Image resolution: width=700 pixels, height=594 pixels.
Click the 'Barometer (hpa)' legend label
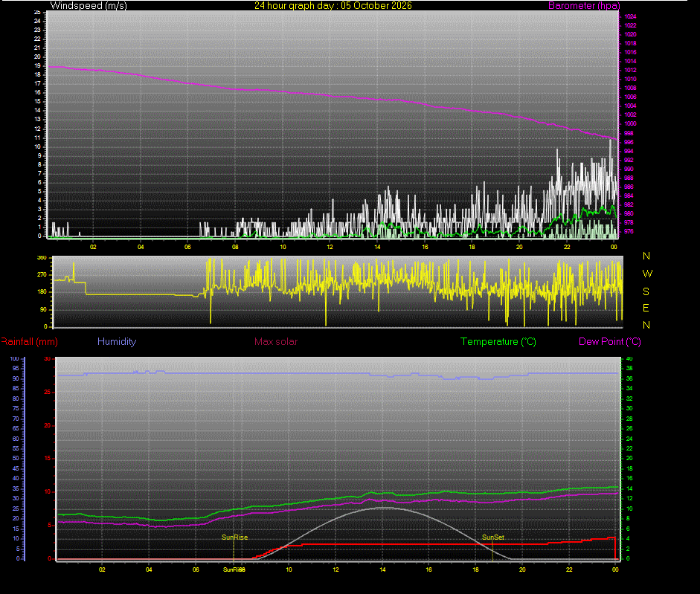click(x=584, y=6)
